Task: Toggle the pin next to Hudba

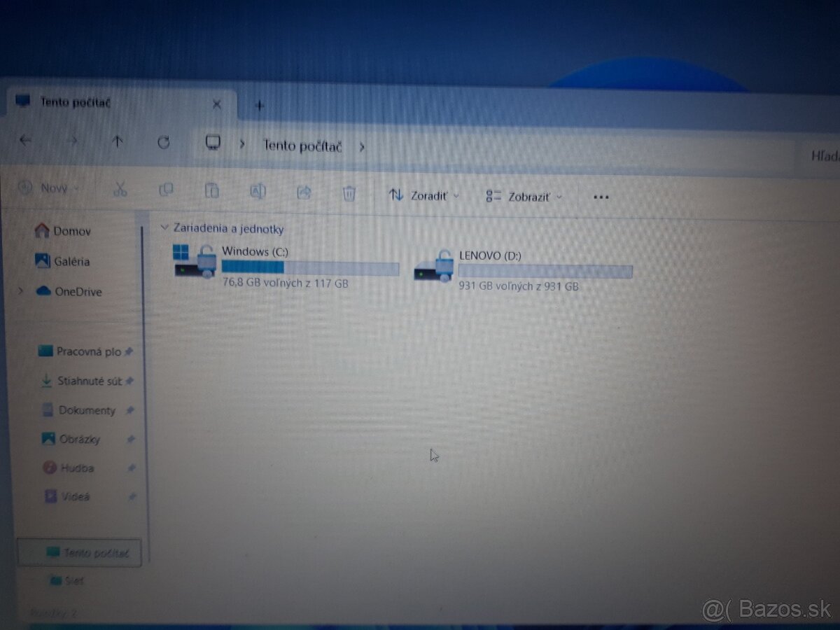Action: tap(131, 468)
